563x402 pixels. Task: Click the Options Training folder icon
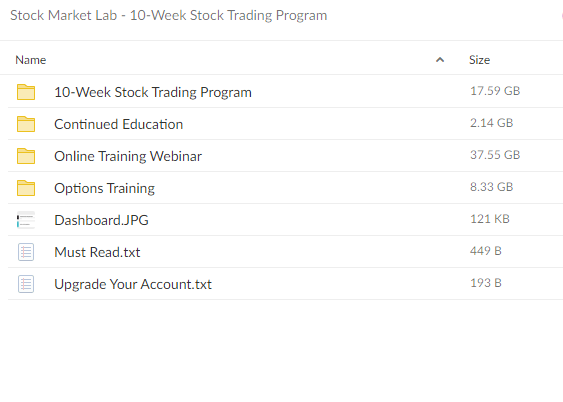pos(26,188)
